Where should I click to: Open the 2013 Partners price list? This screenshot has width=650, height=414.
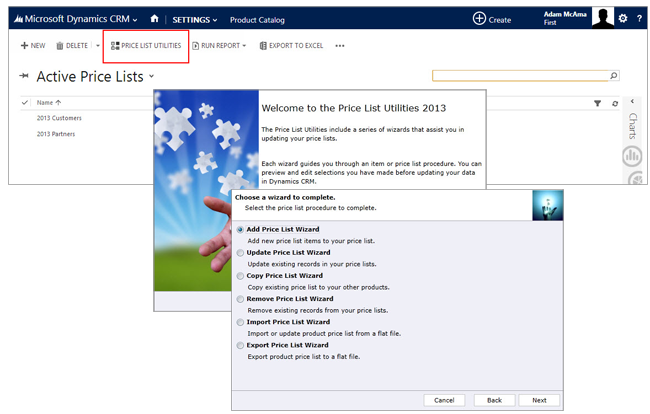coord(56,134)
